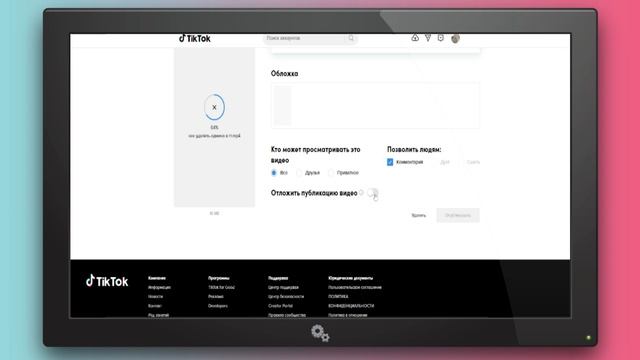Open the 'Контакт' footer link
The height and width of the screenshot is (360, 640).
[x=155, y=306]
